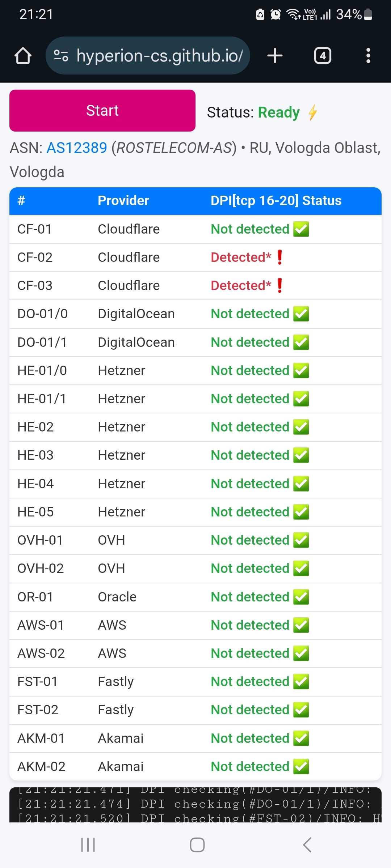Open the AS12389 ASN link

point(77,148)
